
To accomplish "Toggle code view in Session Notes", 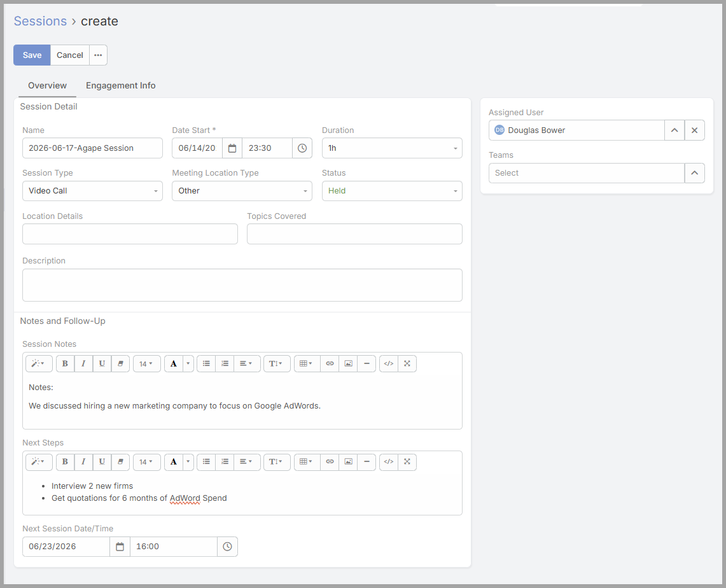I will click(x=389, y=363).
